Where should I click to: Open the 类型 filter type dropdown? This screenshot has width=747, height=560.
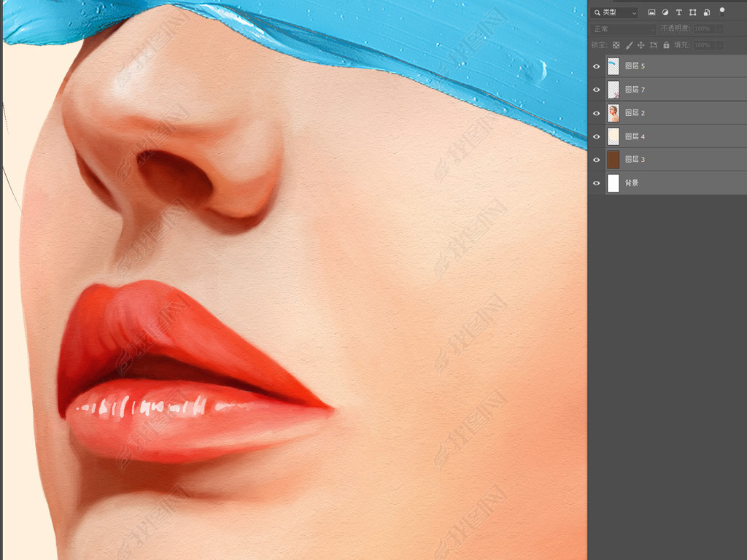(x=615, y=12)
